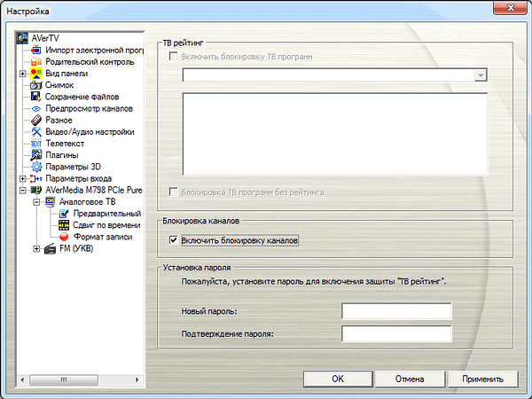The width and height of the screenshot is (532, 399).
Task: Close the Настройка dialog window
Action: [x=510, y=8]
